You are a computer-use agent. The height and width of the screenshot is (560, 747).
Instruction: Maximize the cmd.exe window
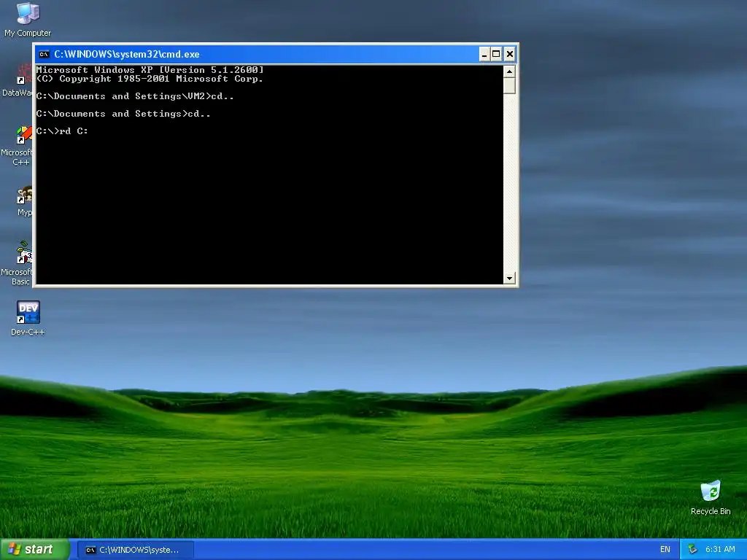click(x=496, y=54)
